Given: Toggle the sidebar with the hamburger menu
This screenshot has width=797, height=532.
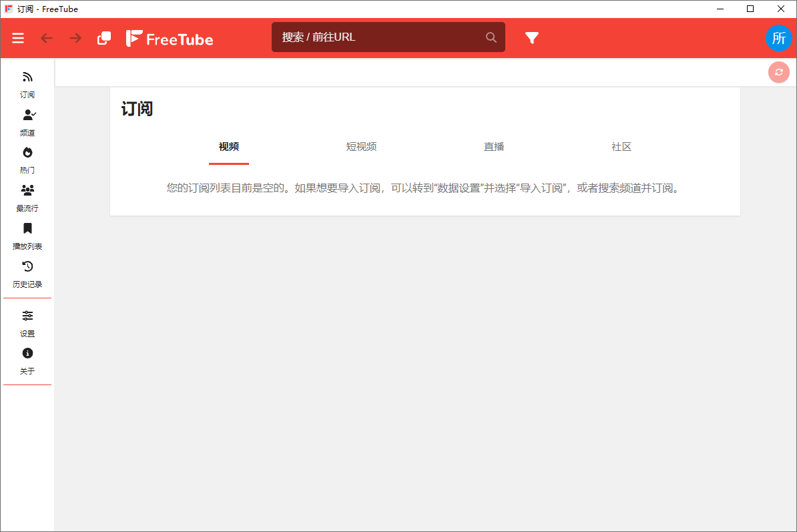Looking at the screenshot, I should [18, 38].
